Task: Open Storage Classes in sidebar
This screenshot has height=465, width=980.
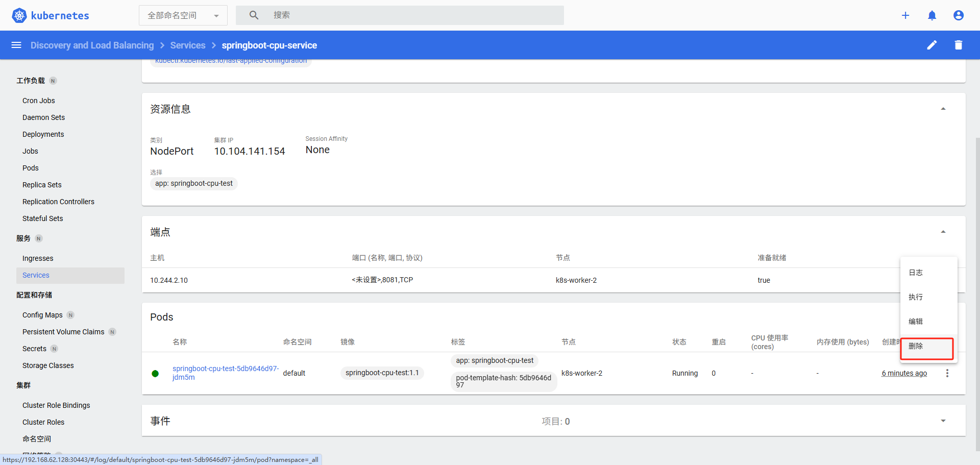Action: coord(48,365)
